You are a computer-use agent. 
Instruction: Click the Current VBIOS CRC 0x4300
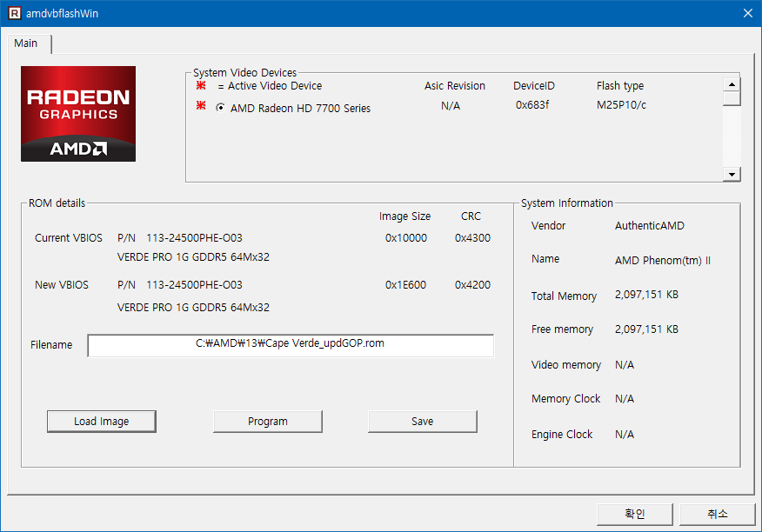click(x=472, y=238)
